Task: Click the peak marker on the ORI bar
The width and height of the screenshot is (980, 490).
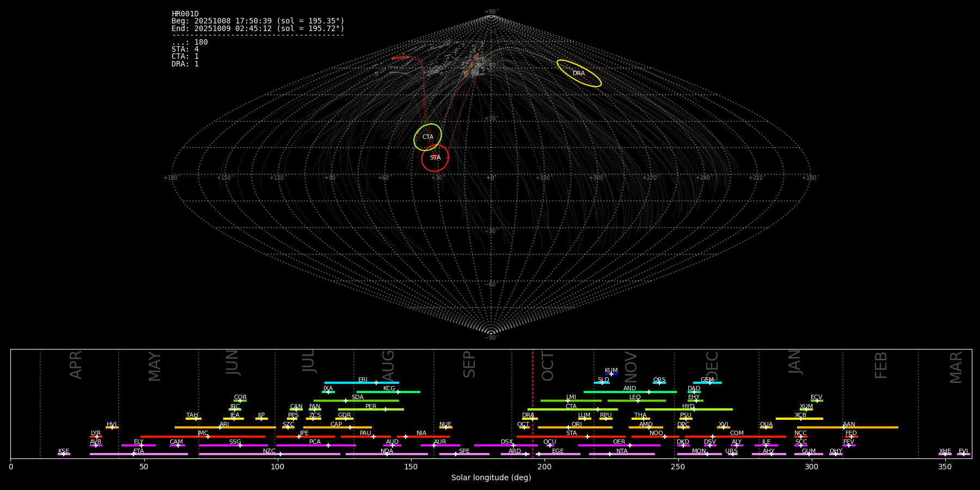Action: click(x=568, y=427)
